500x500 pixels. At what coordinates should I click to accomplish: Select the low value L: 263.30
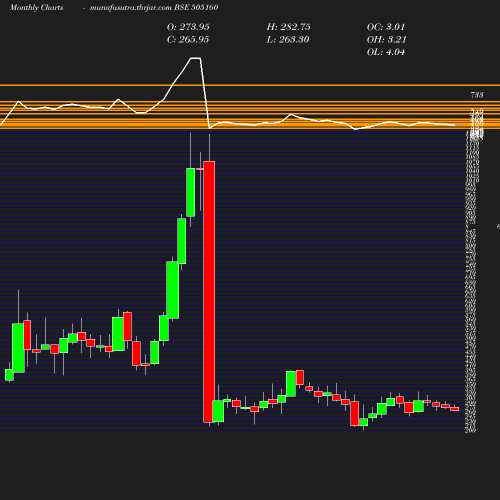(x=288, y=39)
